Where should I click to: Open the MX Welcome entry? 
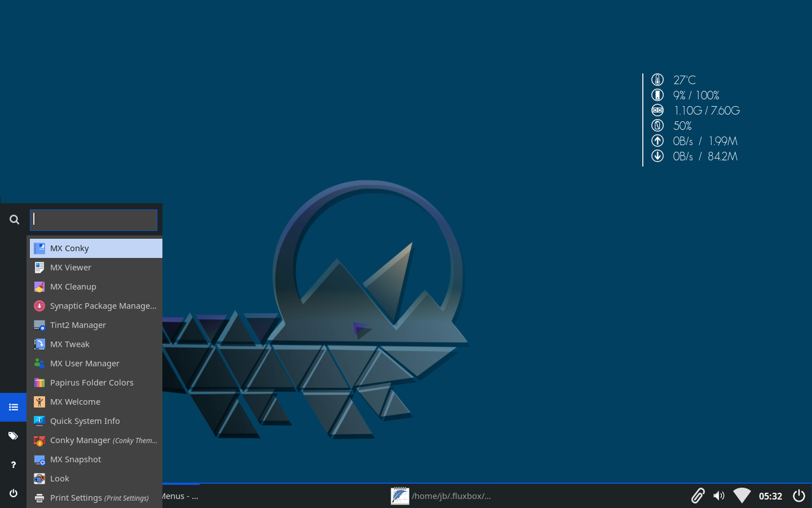(96, 402)
